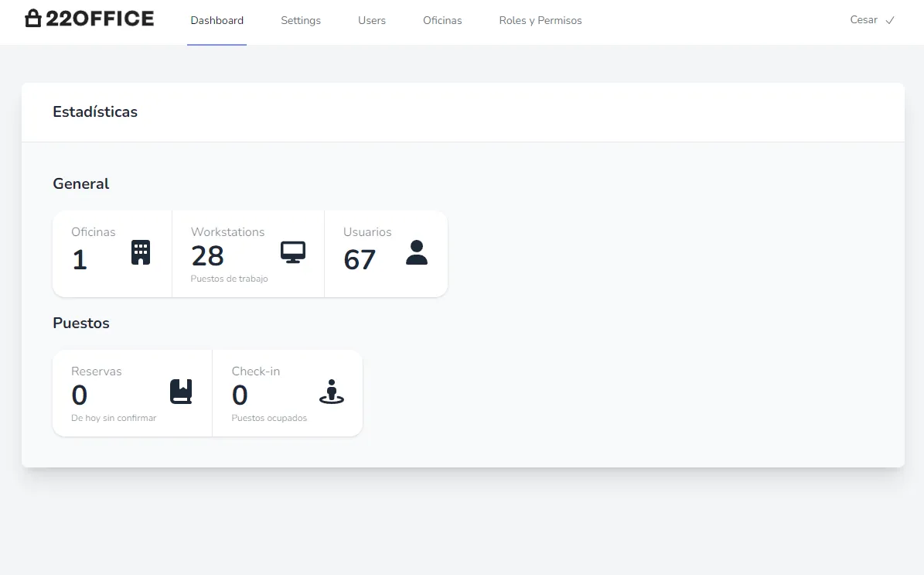This screenshot has width=924, height=575.
Task: Select the person-pin icon on Check-in card
Action: [x=331, y=392]
